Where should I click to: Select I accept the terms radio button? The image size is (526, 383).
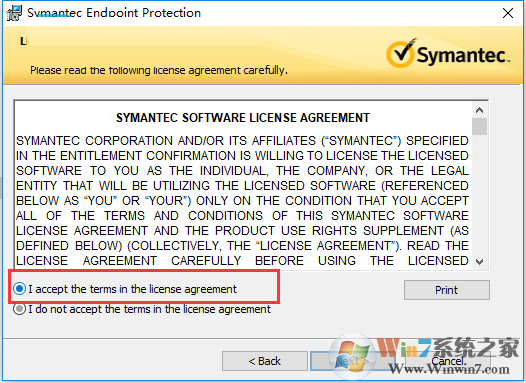[19, 289]
